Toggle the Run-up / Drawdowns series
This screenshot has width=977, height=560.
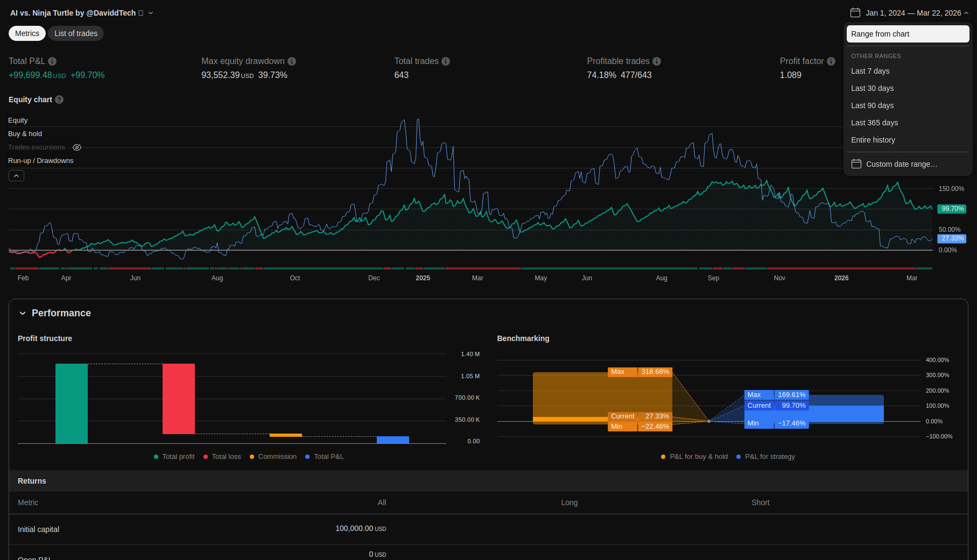coord(40,161)
